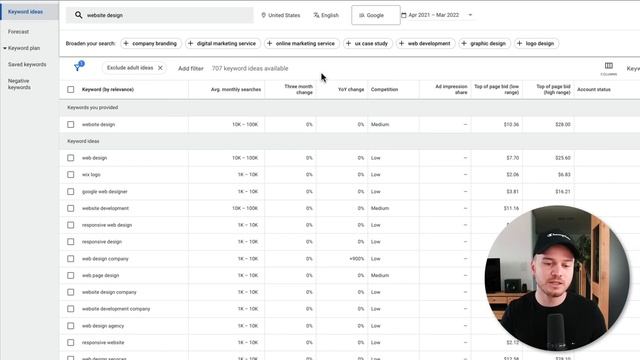Add ux case study suggestion
The width and height of the screenshot is (640, 360).
[x=368, y=43]
